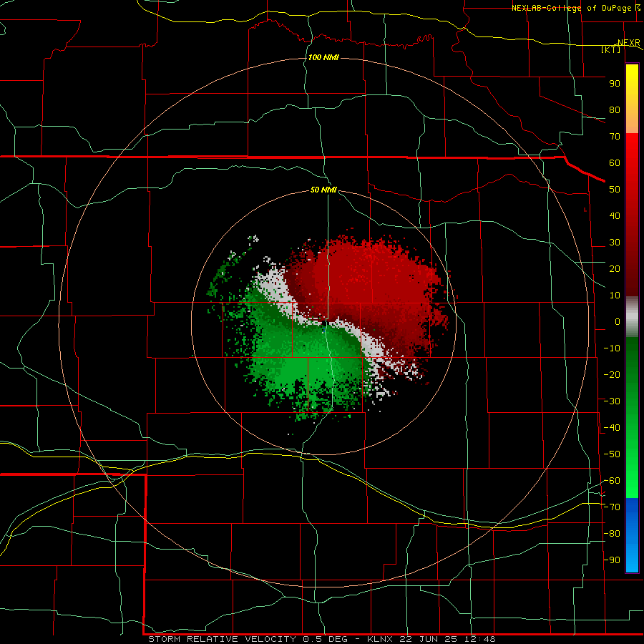Click the KLNX radar site identifier
644x644 pixels.
coord(380,639)
